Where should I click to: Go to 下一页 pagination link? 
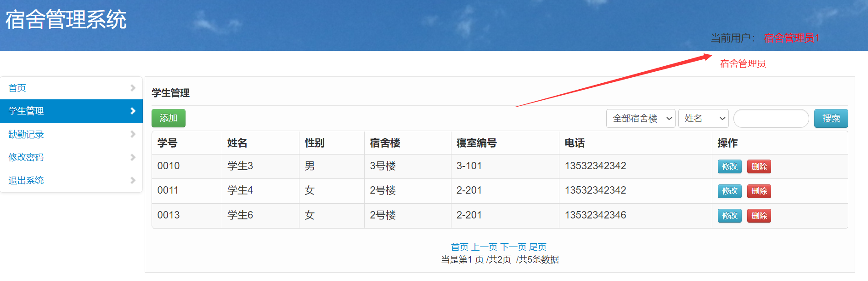(x=513, y=247)
